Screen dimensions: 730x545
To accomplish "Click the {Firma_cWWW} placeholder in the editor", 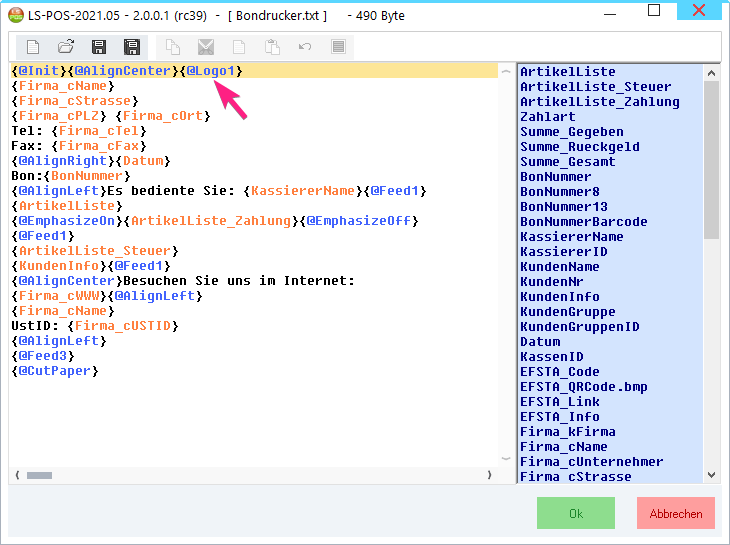I will 59,296.
